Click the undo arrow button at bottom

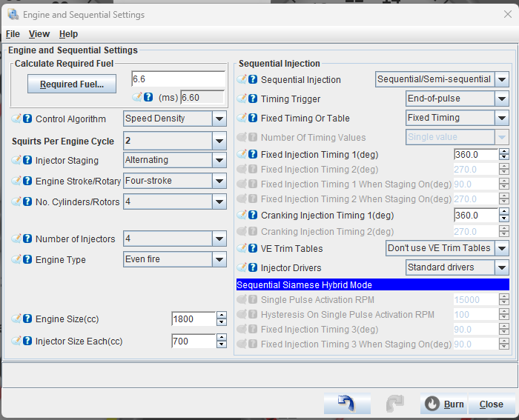pyautogui.click(x=347, y=404)
